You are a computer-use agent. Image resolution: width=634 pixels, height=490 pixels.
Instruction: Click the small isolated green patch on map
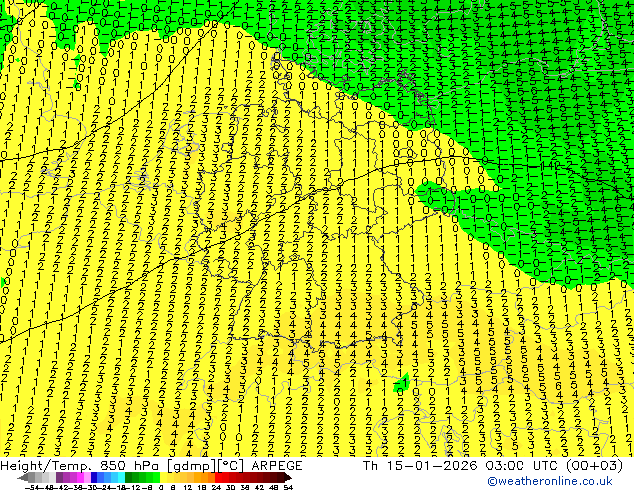click(x=402, y=382)
